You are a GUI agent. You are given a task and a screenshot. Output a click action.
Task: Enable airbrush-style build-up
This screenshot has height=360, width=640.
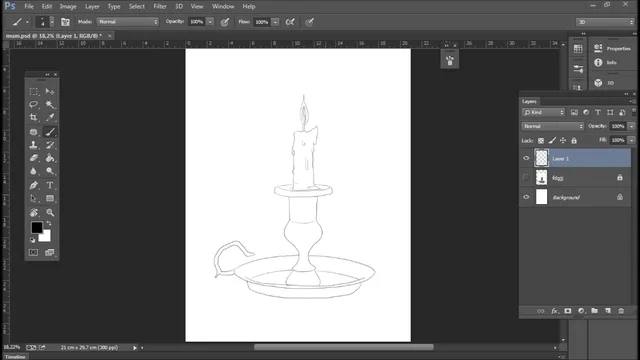pos(290,22)
